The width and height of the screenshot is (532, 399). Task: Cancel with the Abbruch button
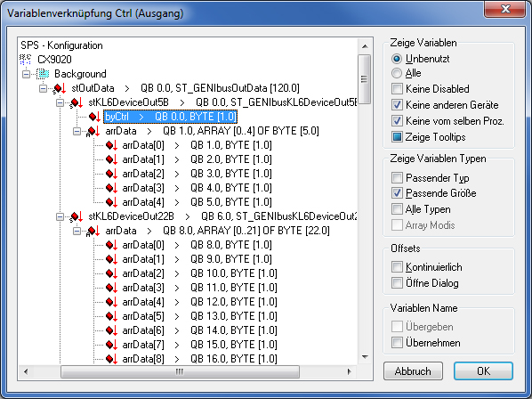coord(413,370)
